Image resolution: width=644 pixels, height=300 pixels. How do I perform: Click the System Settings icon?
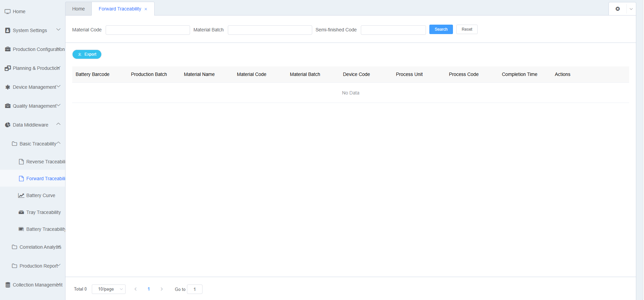pos(7,30)
